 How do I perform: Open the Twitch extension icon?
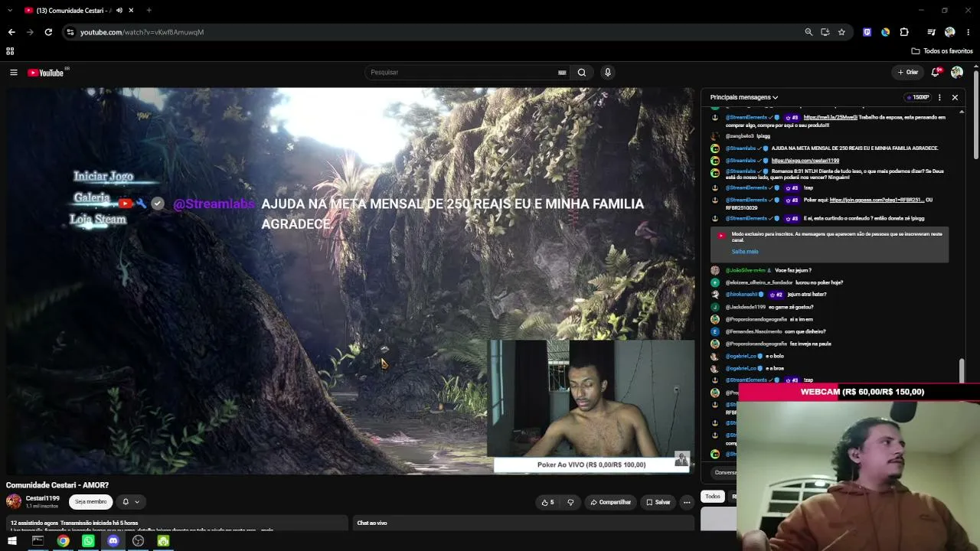(867, 32)
